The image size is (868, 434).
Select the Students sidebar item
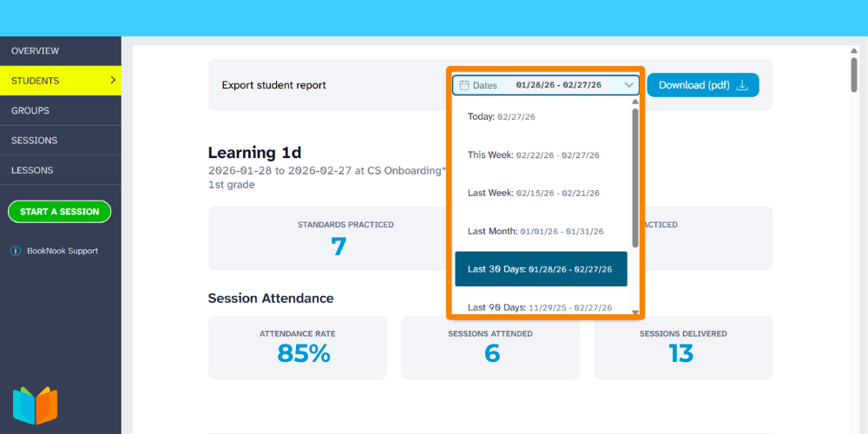(61, 81)
